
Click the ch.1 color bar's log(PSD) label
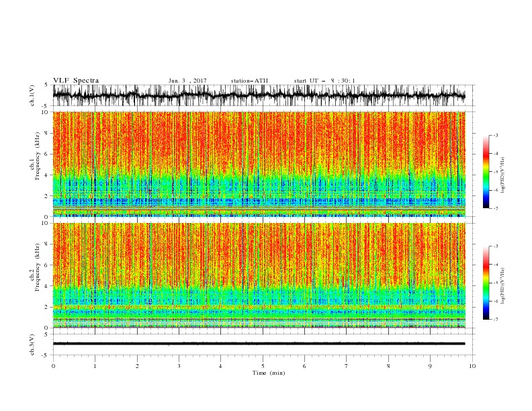tap(503, 175)
